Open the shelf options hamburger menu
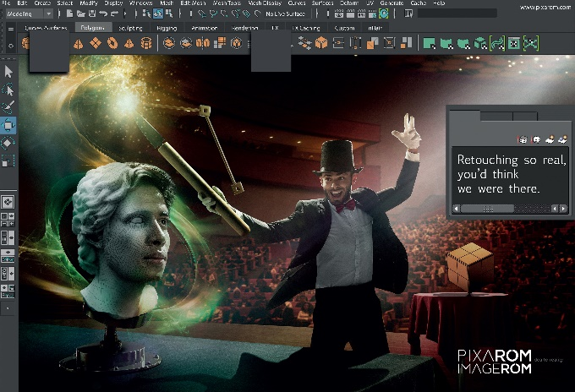Screen dimensions: 575x392 (x=11, y=29)
